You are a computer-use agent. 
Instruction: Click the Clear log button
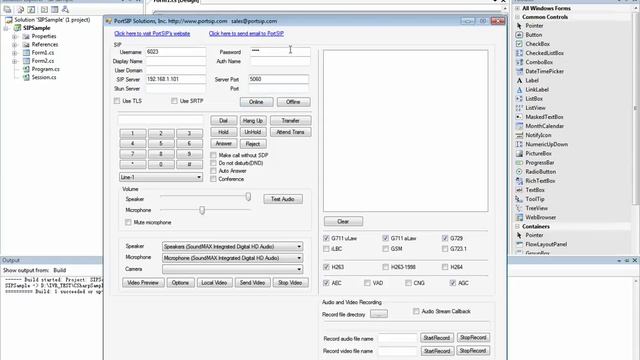coord(343,221)
